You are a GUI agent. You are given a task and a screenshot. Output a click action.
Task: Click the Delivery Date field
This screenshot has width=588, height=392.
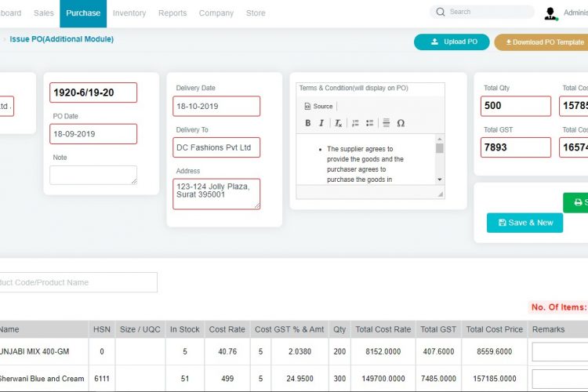pos(216,106)
